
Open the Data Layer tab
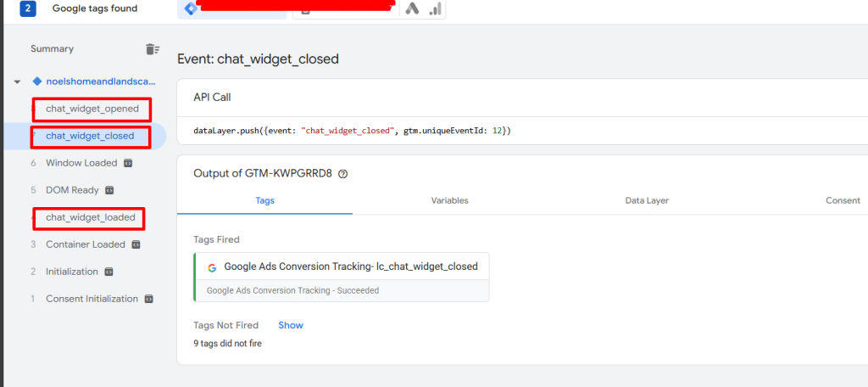coord(647,200)
